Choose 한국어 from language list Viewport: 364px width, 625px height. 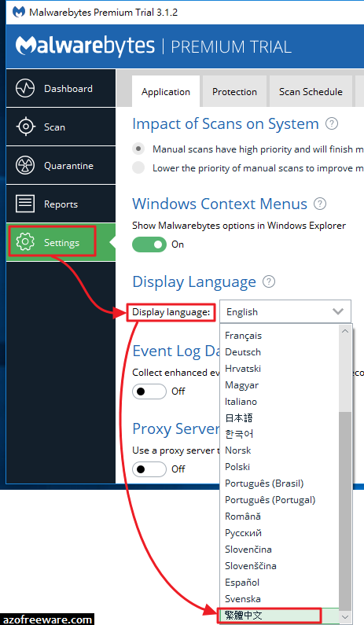click(279, 434)
